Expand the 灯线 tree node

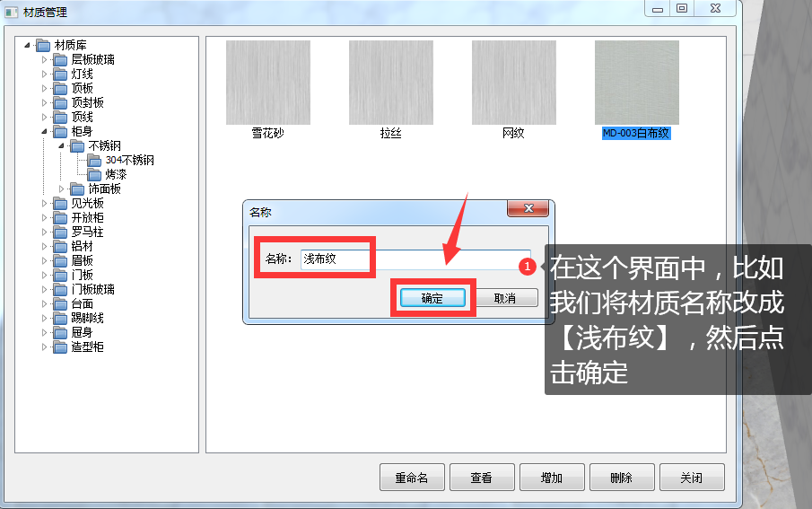pyautogui.click(x=45, y=75)
